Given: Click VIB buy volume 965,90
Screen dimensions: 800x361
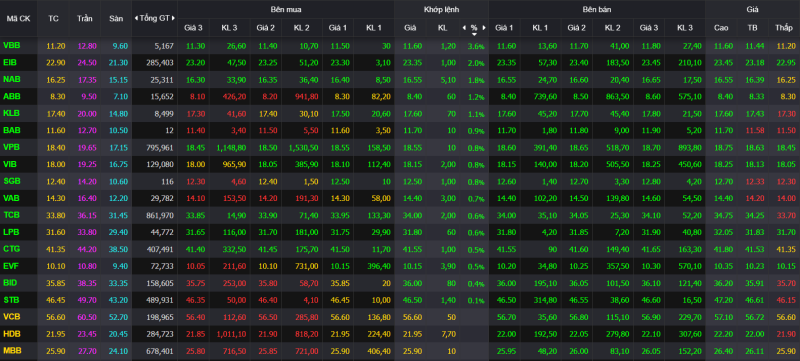Looking at the screenshot, I should [x=234, y=165].
